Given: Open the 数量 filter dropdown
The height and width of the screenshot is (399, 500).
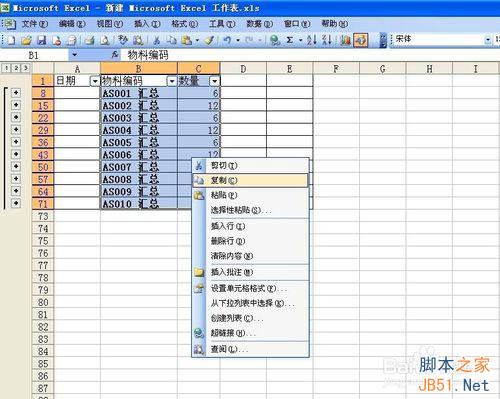Looking at the screenshot, I should point(214,81).
